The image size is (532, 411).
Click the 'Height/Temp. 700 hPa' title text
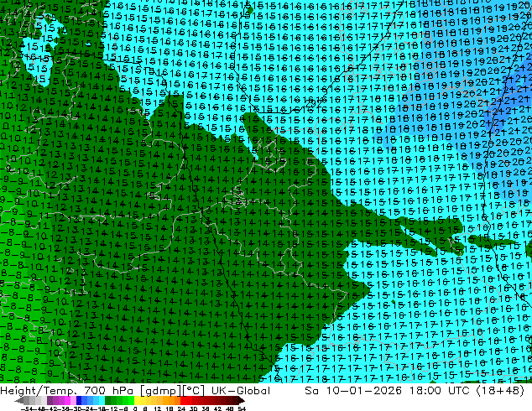click(x=68, y=391)
